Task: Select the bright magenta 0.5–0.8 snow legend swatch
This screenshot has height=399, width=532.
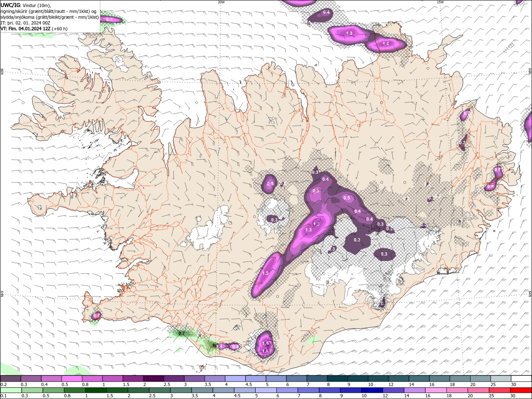Action: click(71, 379)
